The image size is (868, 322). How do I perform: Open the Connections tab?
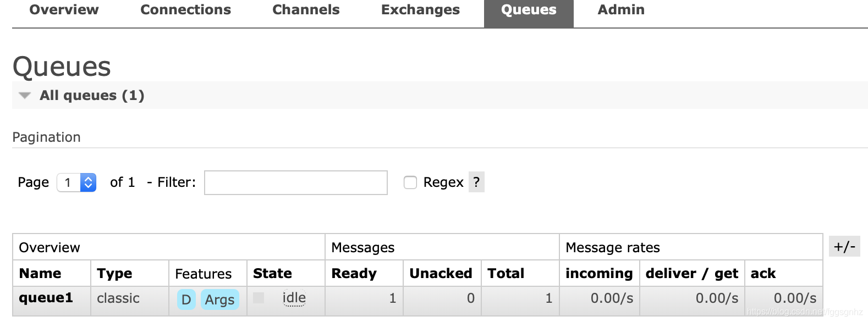(x=185, y=10)
